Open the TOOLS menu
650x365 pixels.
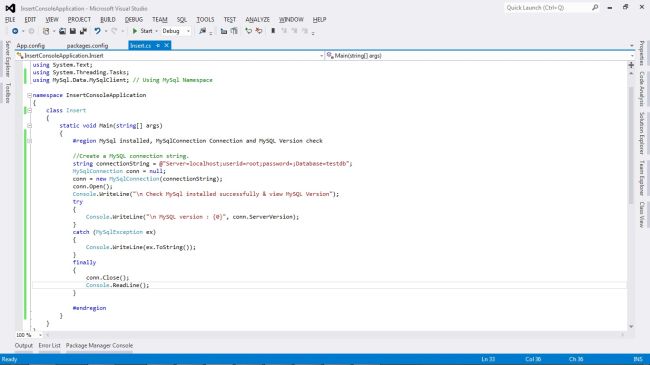pyautogui.click(x=205, y=19)
